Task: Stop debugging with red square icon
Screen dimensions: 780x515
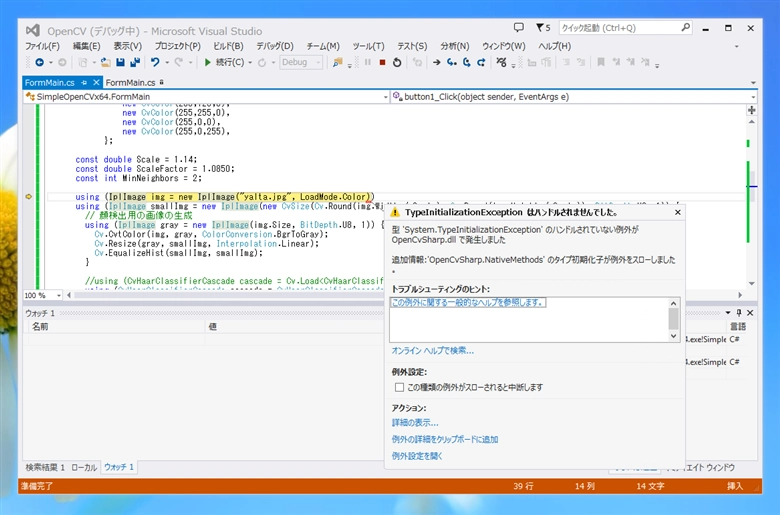Action: [x=382, y=62]
